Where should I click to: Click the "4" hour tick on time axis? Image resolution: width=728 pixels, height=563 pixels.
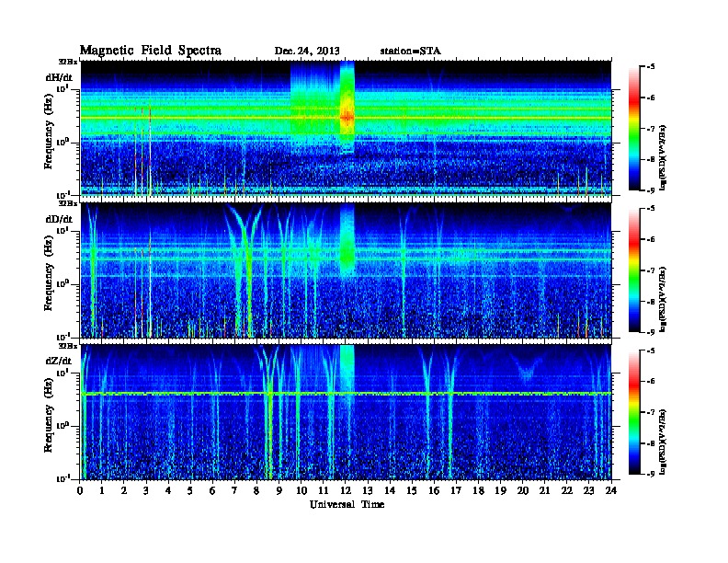tap(168, 490)
